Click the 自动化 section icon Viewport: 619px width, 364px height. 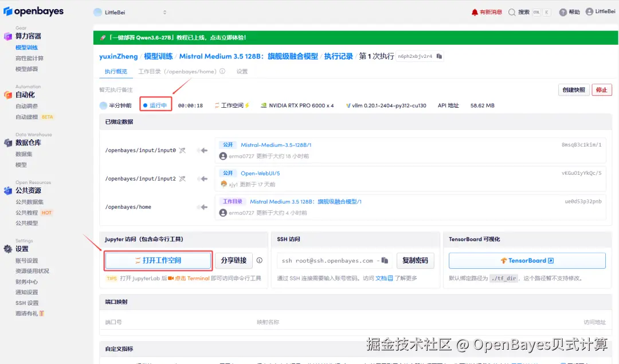8,95
